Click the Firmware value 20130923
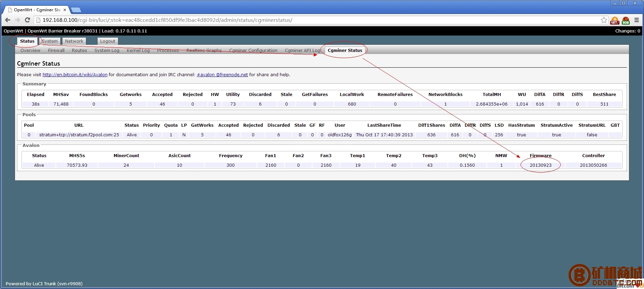 [541, 165]
